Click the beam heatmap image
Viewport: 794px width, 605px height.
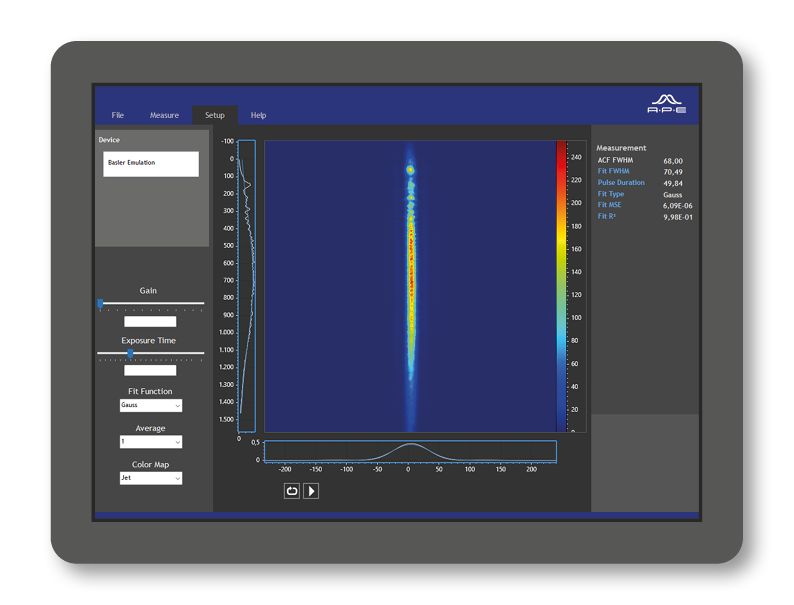(410, 286)
